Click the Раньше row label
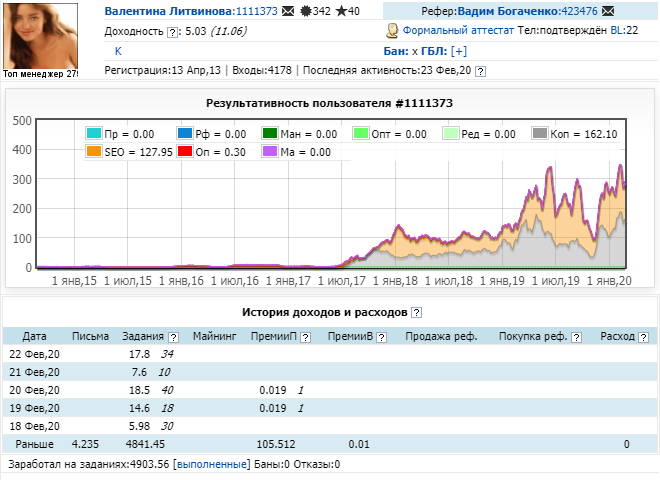 point(35,444)
